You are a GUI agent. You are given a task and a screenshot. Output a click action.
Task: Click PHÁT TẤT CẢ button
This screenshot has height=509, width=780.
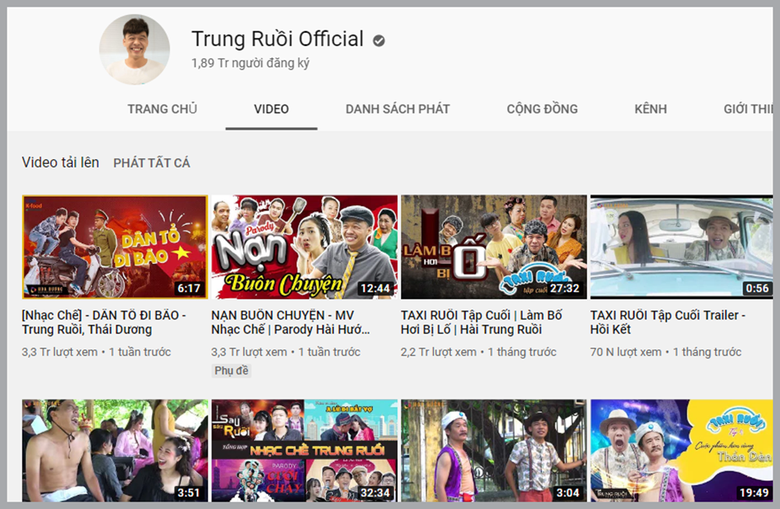151,163
